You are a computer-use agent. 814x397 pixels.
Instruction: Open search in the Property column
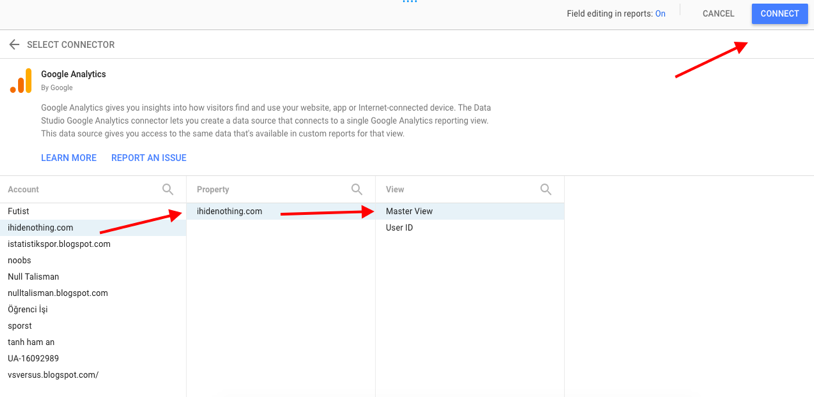tap(357, 189)
